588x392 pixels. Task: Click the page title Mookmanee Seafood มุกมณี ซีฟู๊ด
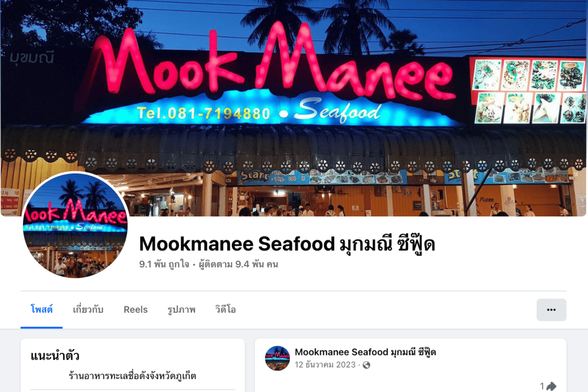(287, 244)
